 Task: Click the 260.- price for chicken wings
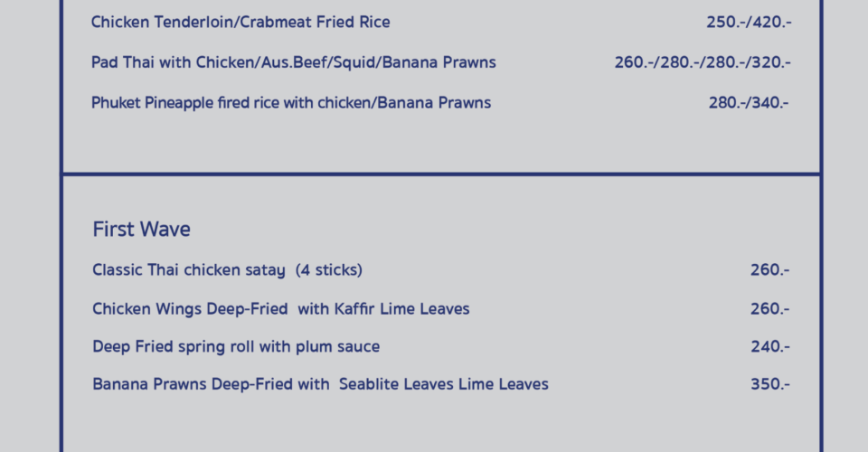coord(769,309)
